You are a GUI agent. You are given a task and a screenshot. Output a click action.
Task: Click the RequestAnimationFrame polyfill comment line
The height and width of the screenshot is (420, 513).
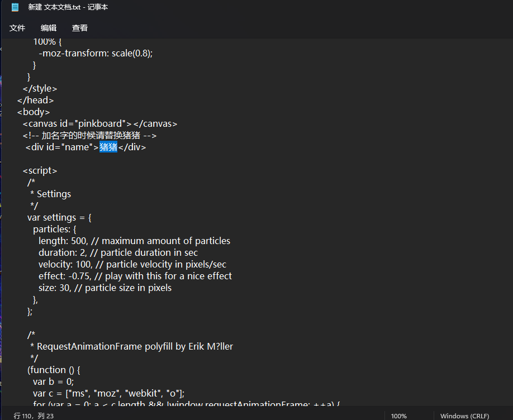[135, 347]
